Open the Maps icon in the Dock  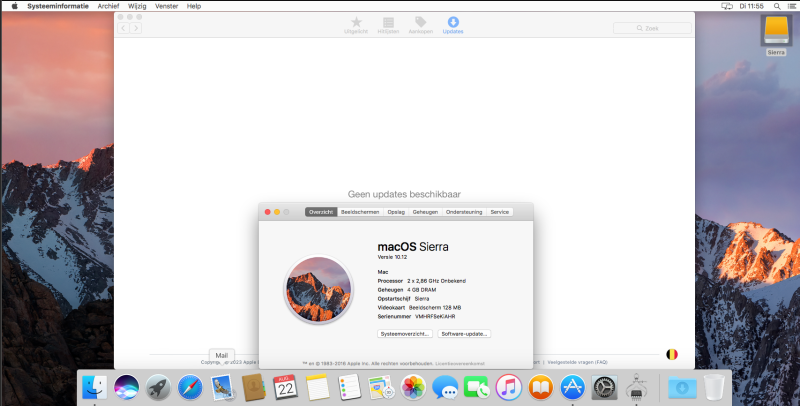(381, 388)
